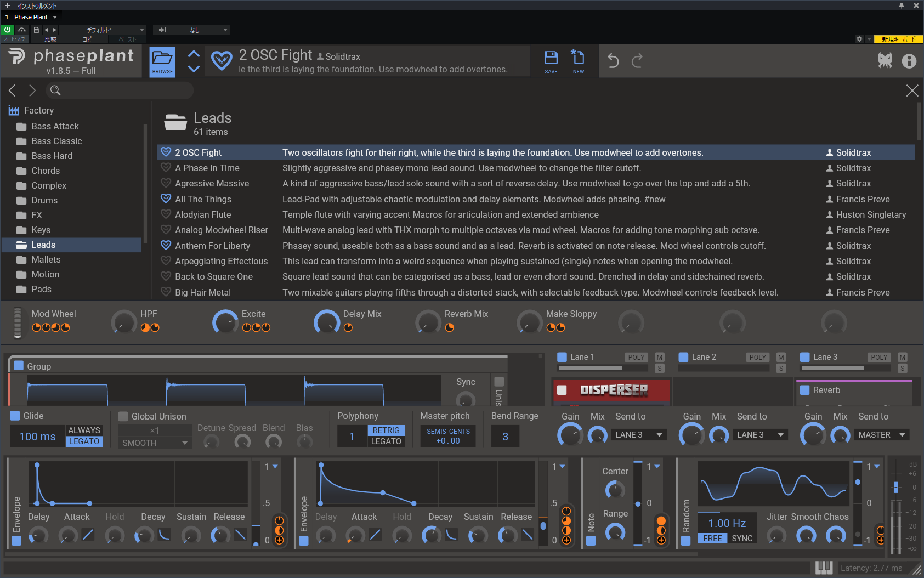
Task: Adjust the Delay Mix macro knob
Action: click(327, 322)
